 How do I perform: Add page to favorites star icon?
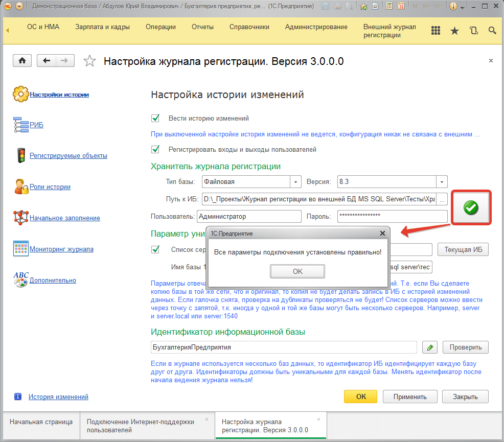(89, 61)
